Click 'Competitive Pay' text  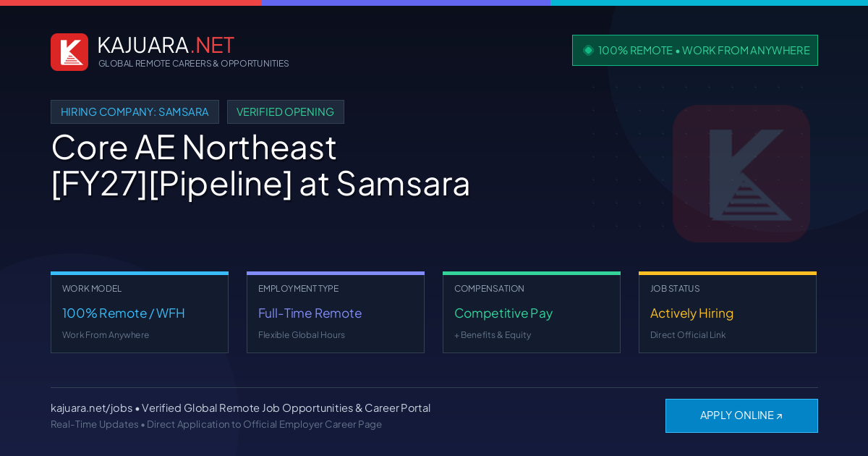click(503, 313)
